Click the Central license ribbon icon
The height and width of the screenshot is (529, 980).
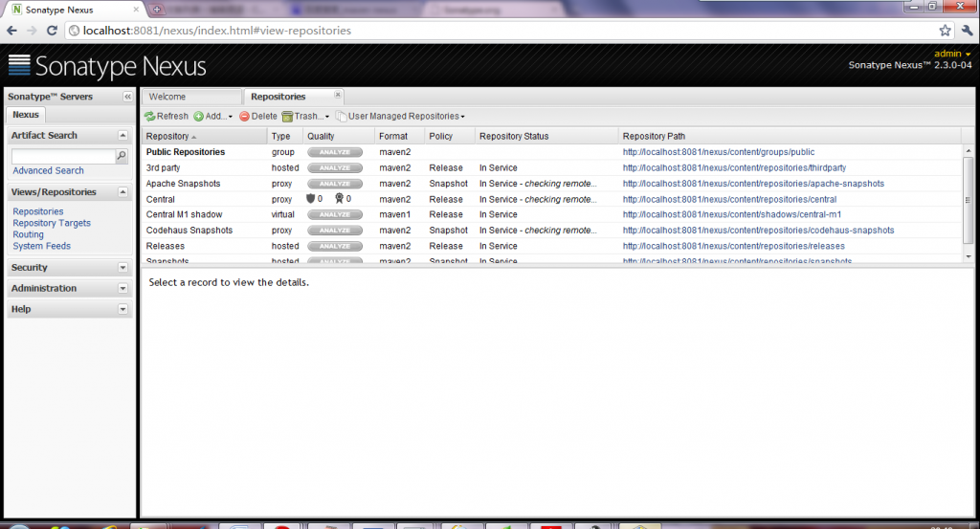(x=340, y=199)
